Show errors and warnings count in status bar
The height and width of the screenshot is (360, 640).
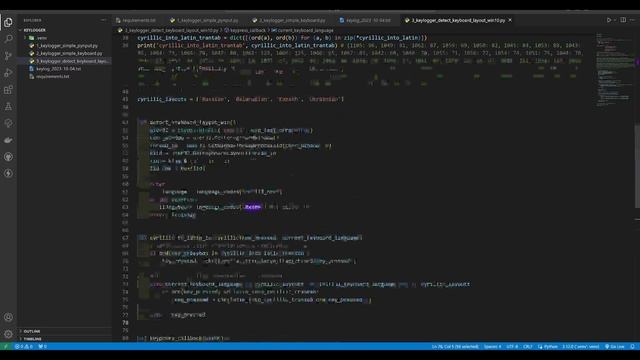pyautogui.click(x=23, y=347)
